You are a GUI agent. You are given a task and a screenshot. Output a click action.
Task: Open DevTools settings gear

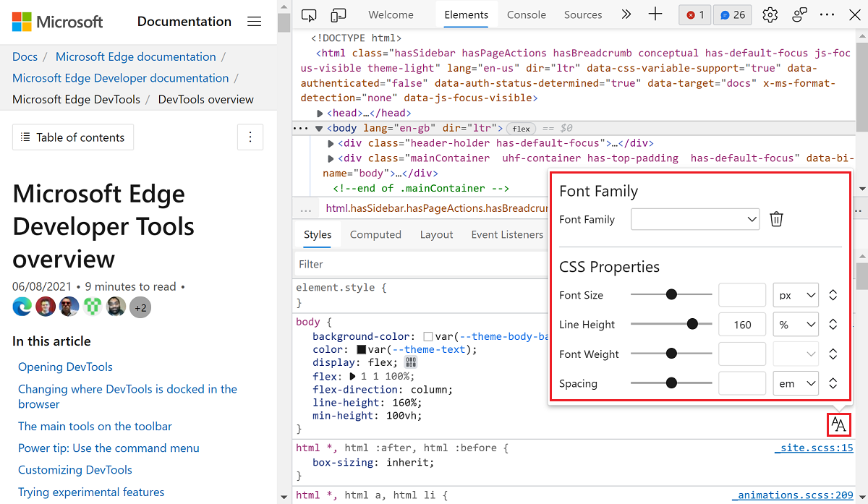point(769,14)
